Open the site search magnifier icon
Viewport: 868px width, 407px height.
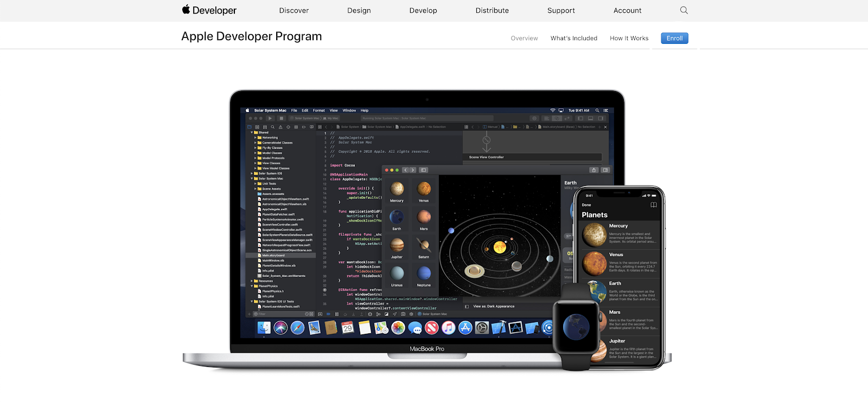pos(684,10)
